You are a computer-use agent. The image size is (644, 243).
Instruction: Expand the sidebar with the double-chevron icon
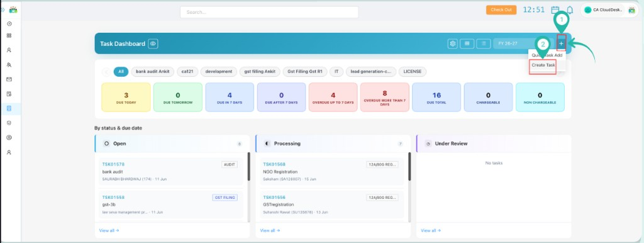coord(3,9)
